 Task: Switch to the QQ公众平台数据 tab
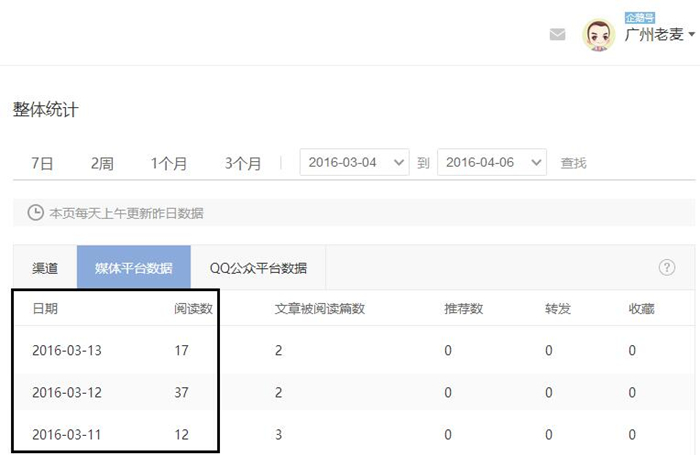pyautogui.click(x=258, y=268)
